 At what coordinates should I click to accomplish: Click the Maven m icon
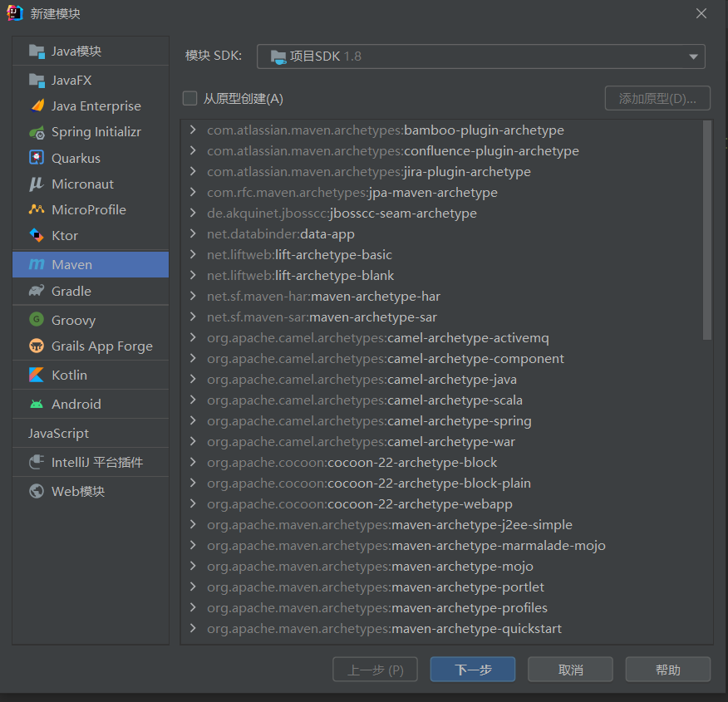[37, 264]
